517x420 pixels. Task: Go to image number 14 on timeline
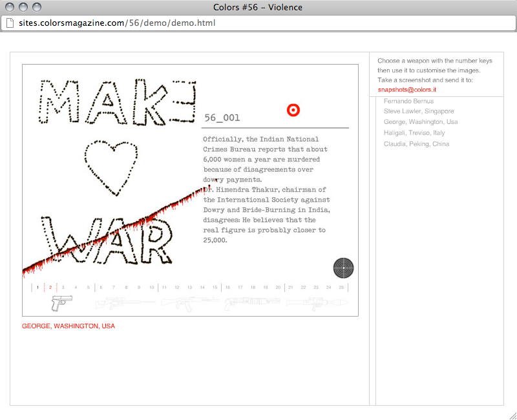[x=202, y=288]
